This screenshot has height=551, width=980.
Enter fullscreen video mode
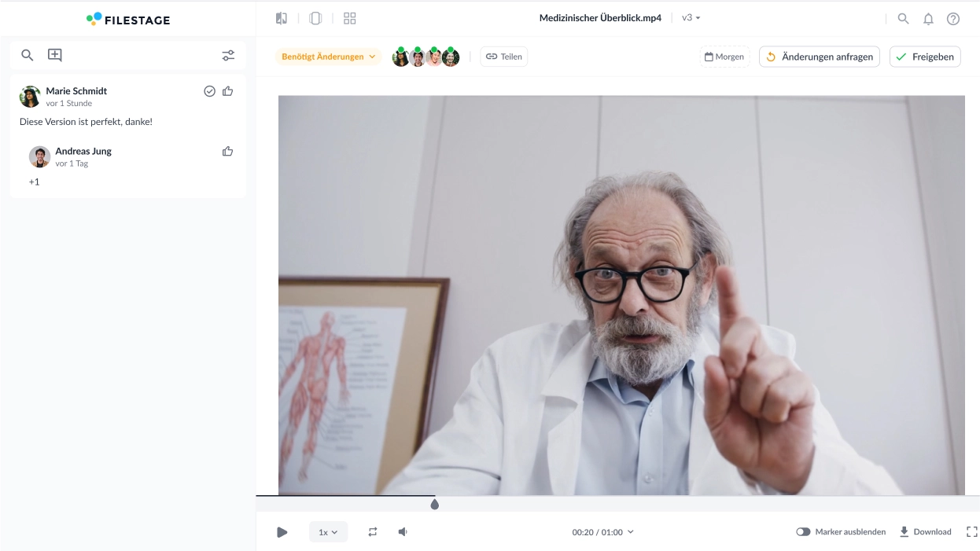tap(971, 532)
